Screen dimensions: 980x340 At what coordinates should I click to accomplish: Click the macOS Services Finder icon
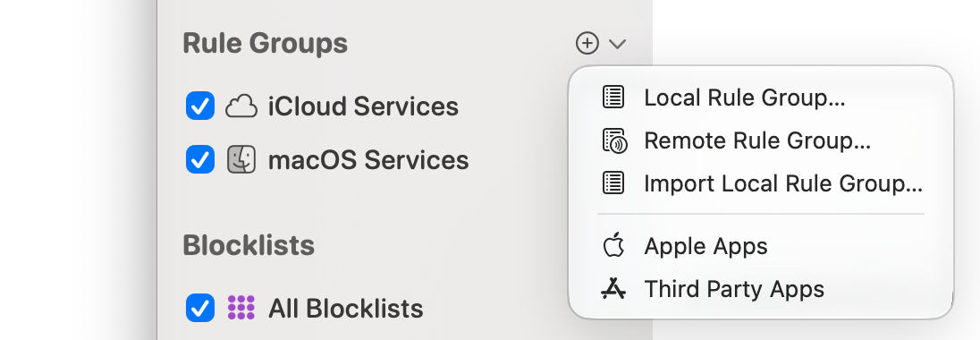pos(241,159)
